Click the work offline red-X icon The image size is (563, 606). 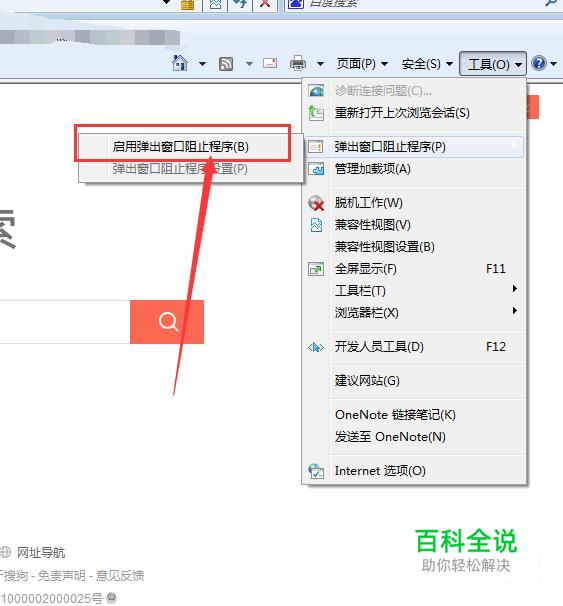click(316, 203)
